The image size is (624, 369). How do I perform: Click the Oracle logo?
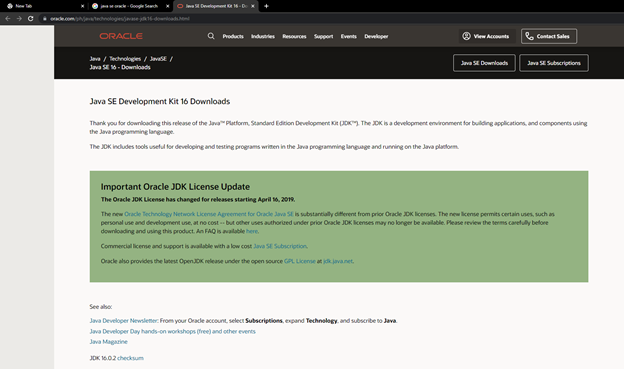coord(121,36)
